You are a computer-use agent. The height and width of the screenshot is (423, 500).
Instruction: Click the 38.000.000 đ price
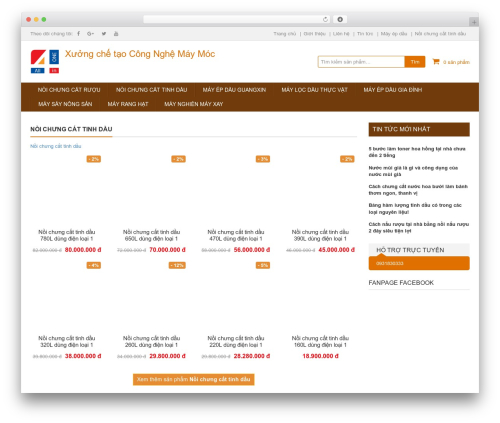tap(83, 356)
